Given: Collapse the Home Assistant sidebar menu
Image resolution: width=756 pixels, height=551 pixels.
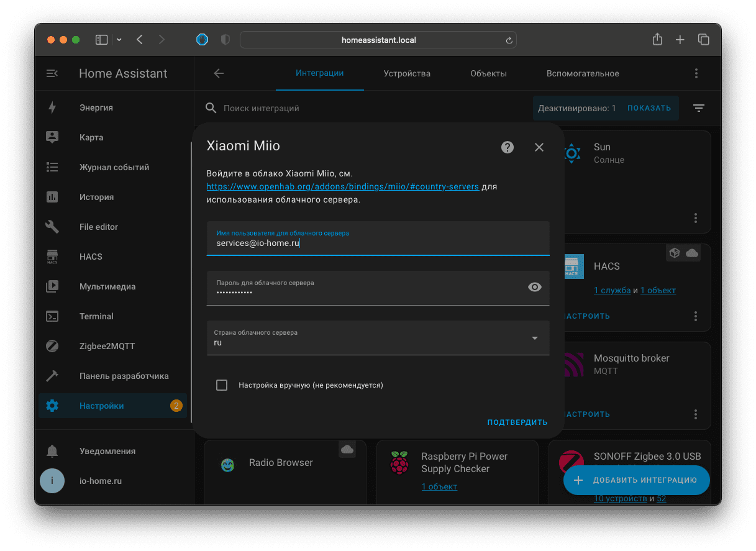Looking at the screenshot, I should point(52,73).
